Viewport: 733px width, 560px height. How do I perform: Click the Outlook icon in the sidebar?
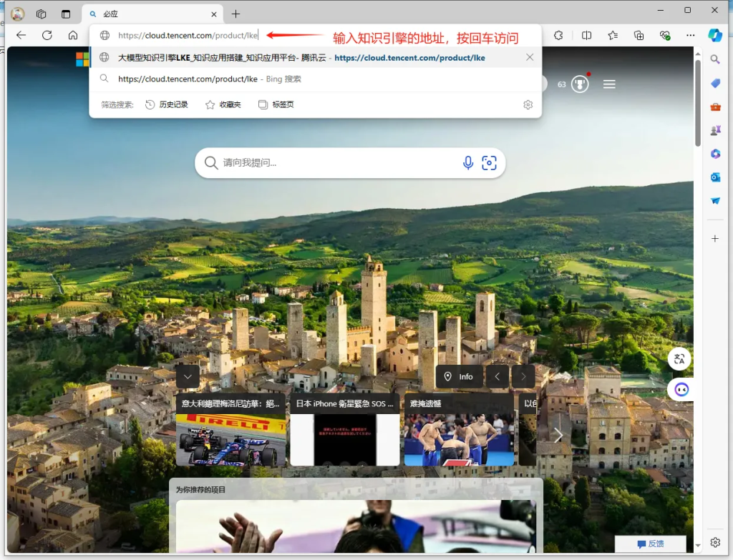pos(715,177)
